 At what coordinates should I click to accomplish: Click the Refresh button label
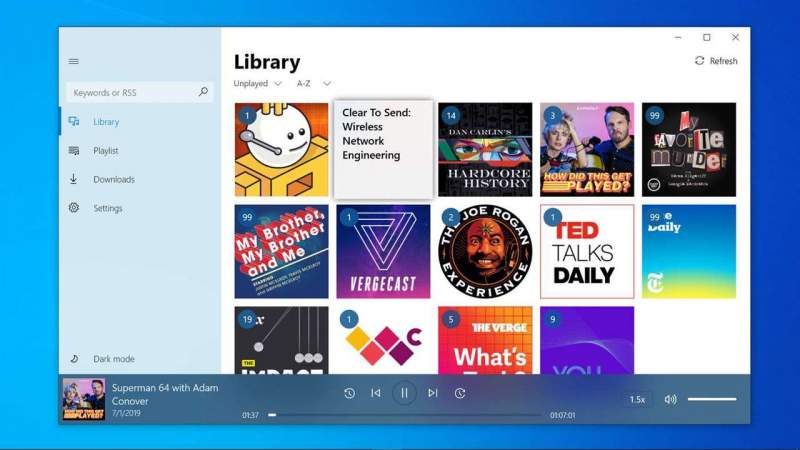723,61
